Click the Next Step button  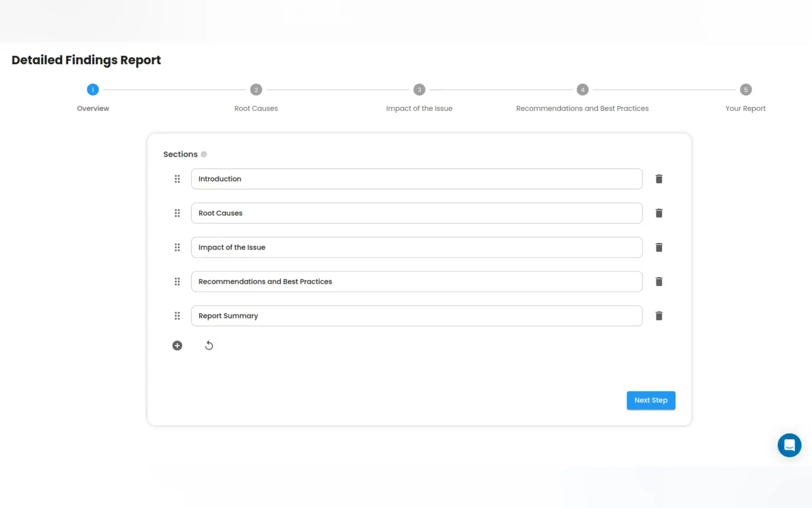tap(651, 400)
